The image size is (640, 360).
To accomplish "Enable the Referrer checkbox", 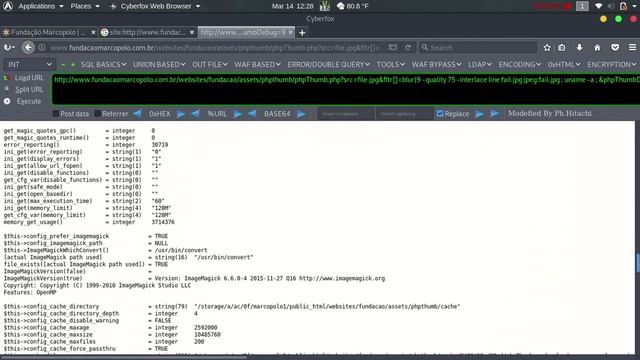I will click(98, 114).
